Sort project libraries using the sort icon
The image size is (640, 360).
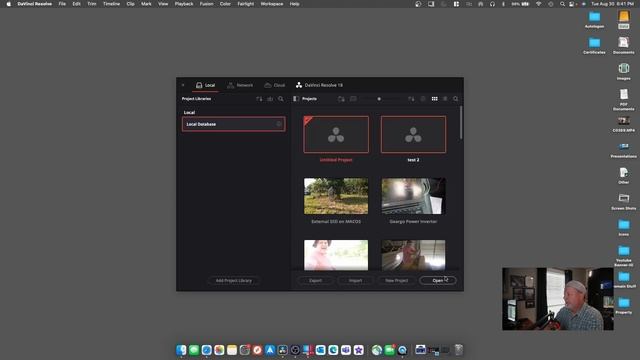259,99
